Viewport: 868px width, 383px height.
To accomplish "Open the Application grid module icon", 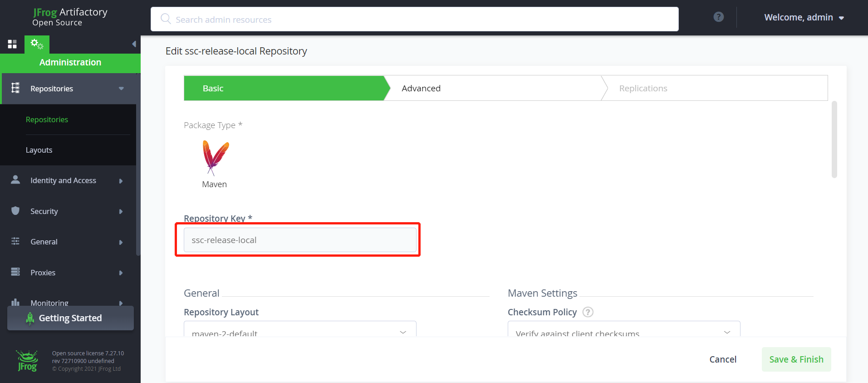I will pos(12,44).
